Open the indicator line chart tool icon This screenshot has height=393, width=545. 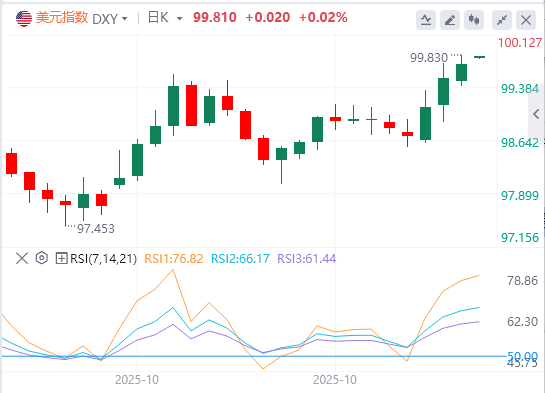(x=426, y=20)
